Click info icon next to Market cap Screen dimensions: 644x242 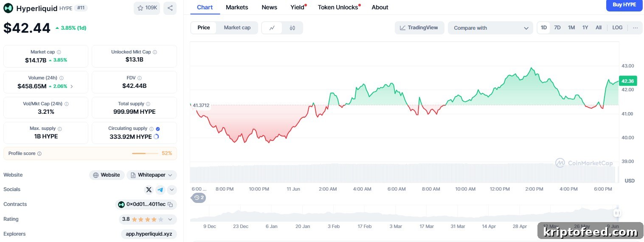pos(59,52)
